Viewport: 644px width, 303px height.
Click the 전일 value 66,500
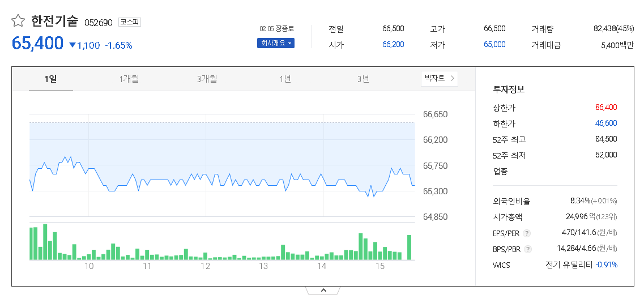click(x=393, y=29)
